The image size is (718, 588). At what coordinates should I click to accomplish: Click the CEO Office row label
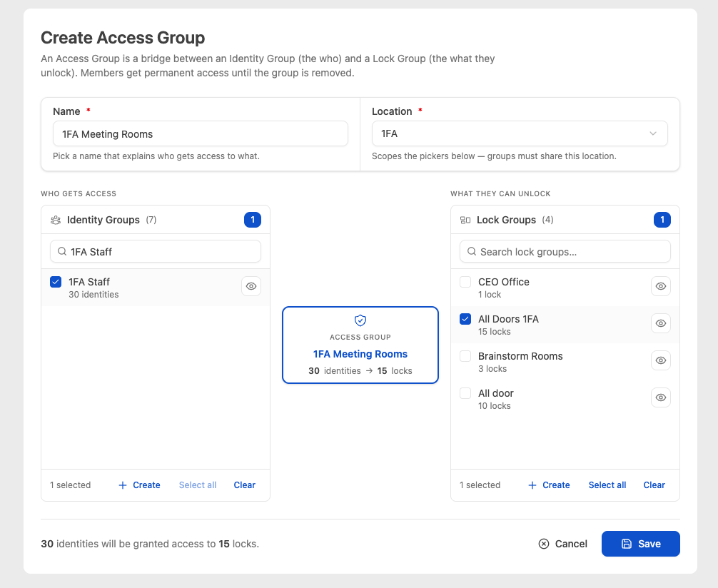(x=504, y=282)
